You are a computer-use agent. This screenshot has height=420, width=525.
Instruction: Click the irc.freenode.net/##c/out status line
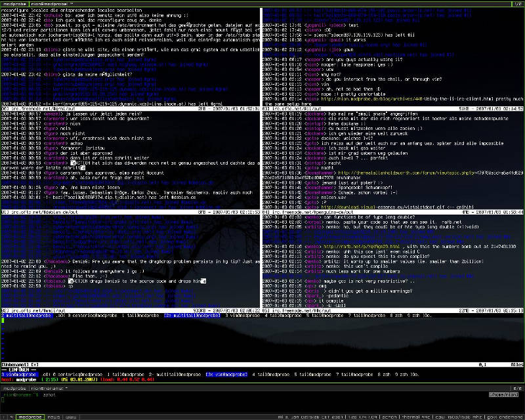tap(393, 310)
